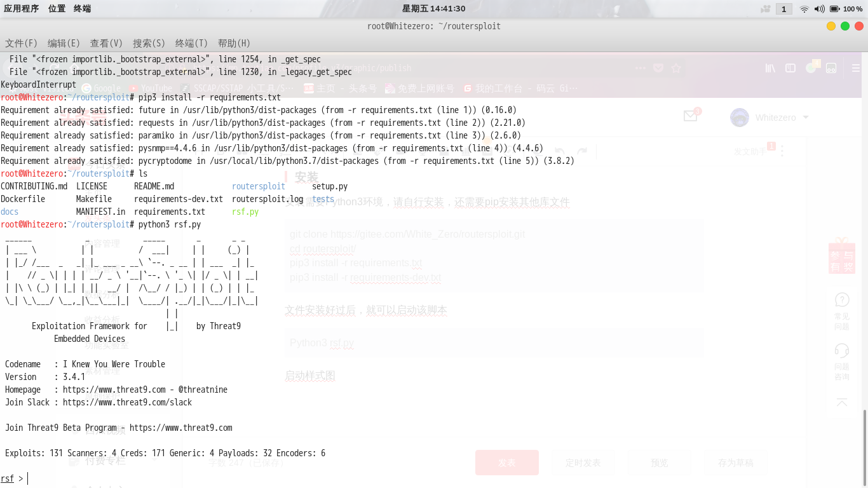This screenshot has height=488, width=868.
Task: Click the screen recorder tray icon
Action: [766, 9]
